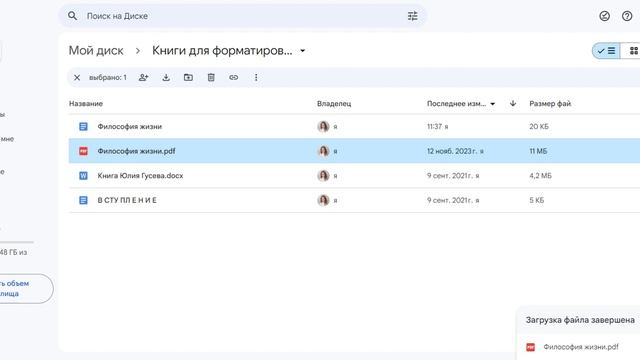The image size is (640, 360).
Task: Download the selected file
Action: 166,78
